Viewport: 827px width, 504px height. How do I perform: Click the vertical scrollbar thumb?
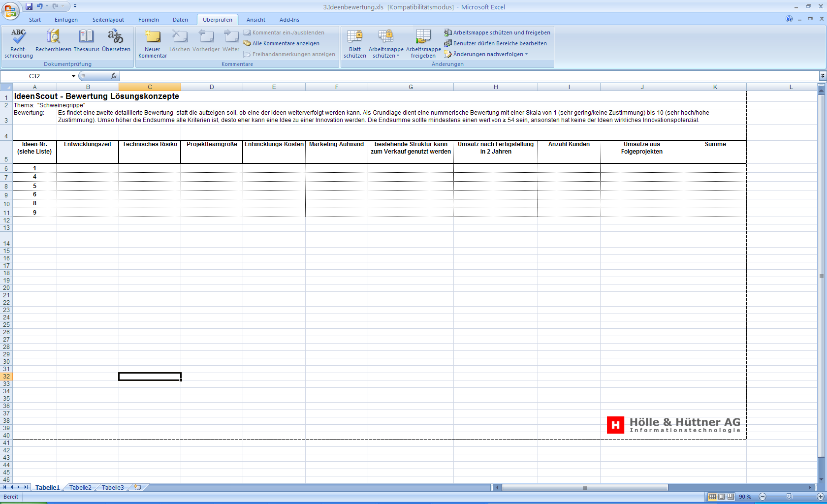[821, 276]
